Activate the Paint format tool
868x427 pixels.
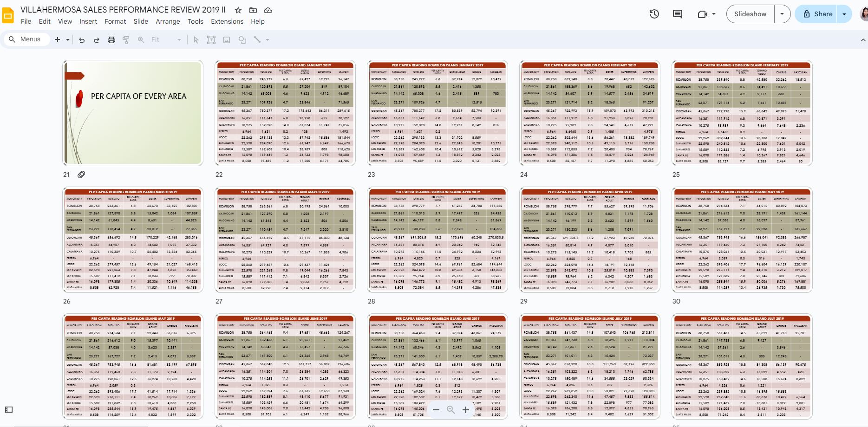(126, 40)
